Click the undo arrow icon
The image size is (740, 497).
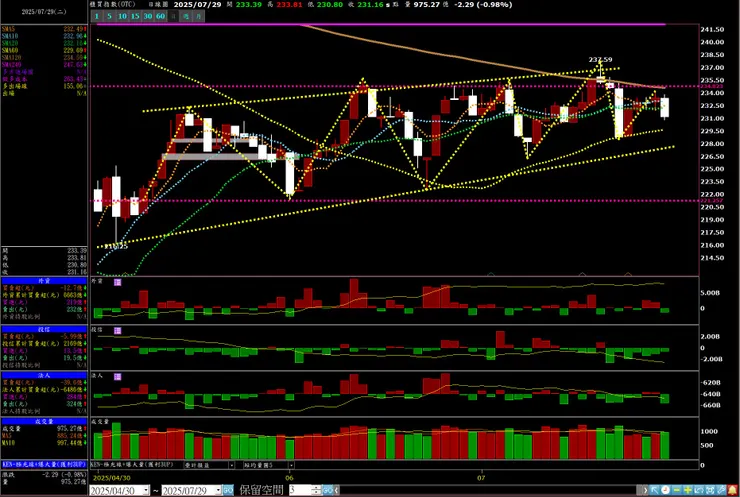[698, 490]
